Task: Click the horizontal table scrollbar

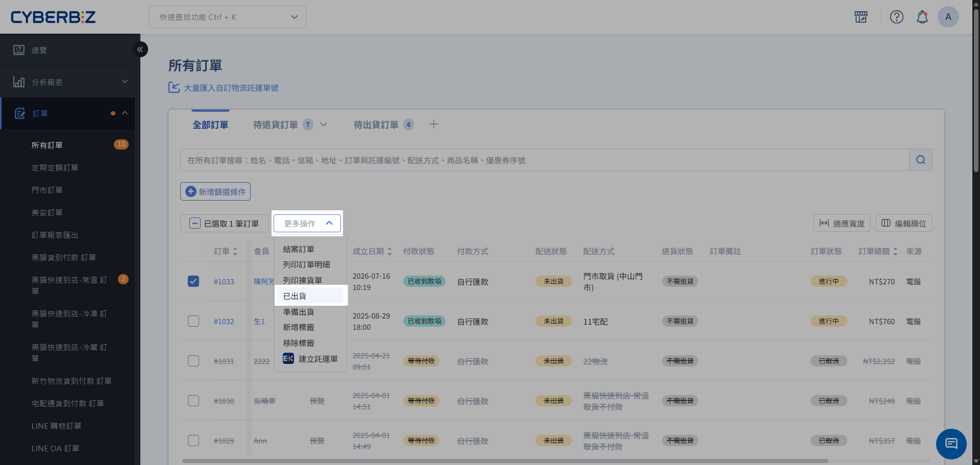Action: point(505,461)
